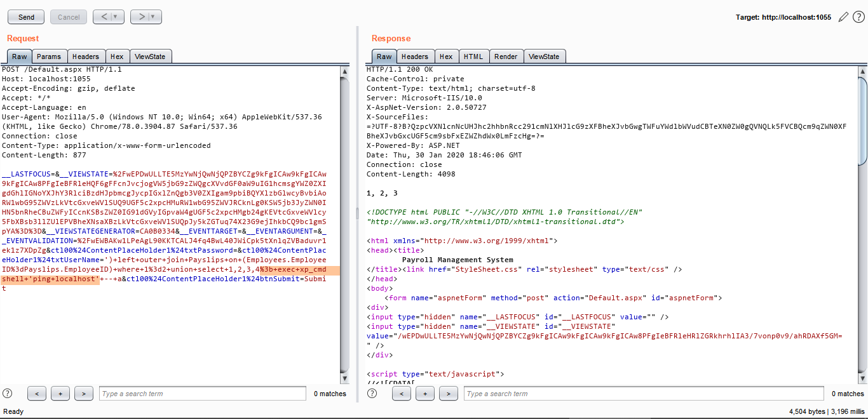Click the X-AspNet-Version: 2.0.50727 header
The image size is (868, 419).
427,107
